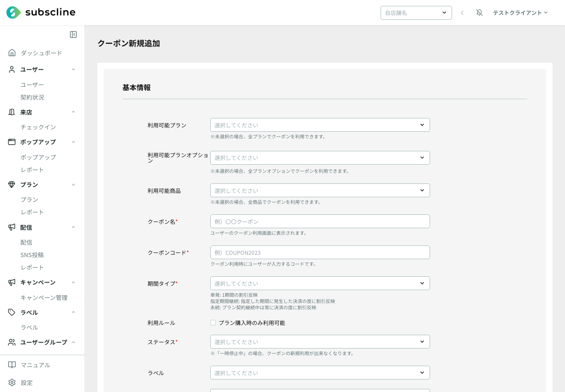Viewport: 565px width, 392px height.
Task: Click the ポップアップ window icon
Action: [x=12, y=142]
